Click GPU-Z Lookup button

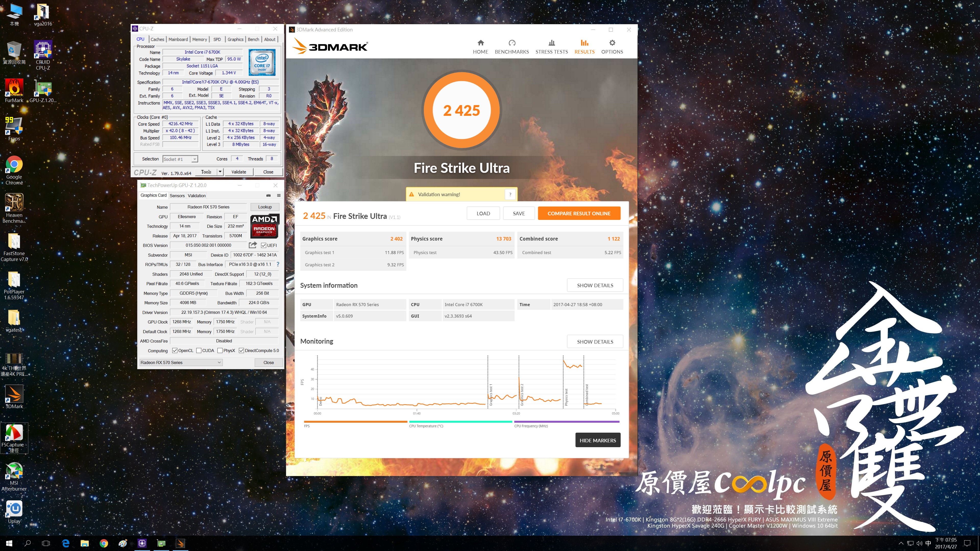click(x=265, y=207)
